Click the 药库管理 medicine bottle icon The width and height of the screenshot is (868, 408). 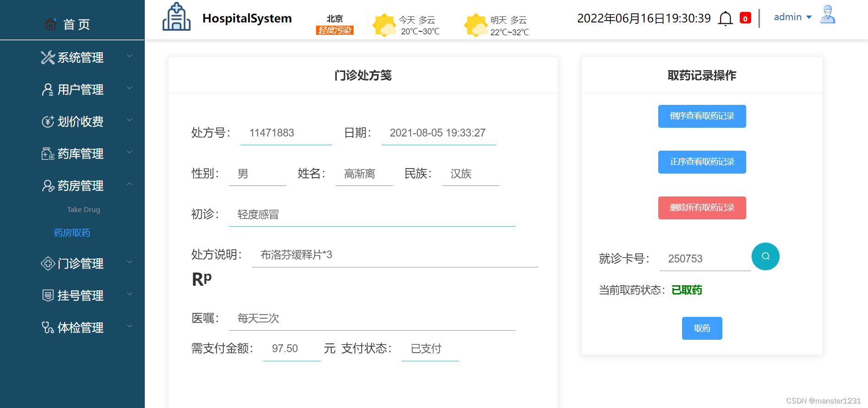pos(48,153)
